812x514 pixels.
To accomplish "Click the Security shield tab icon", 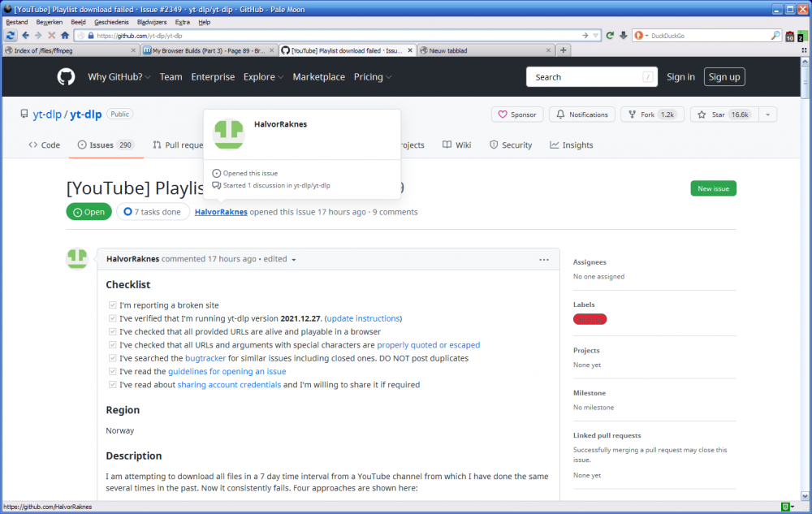I will 494,145.
